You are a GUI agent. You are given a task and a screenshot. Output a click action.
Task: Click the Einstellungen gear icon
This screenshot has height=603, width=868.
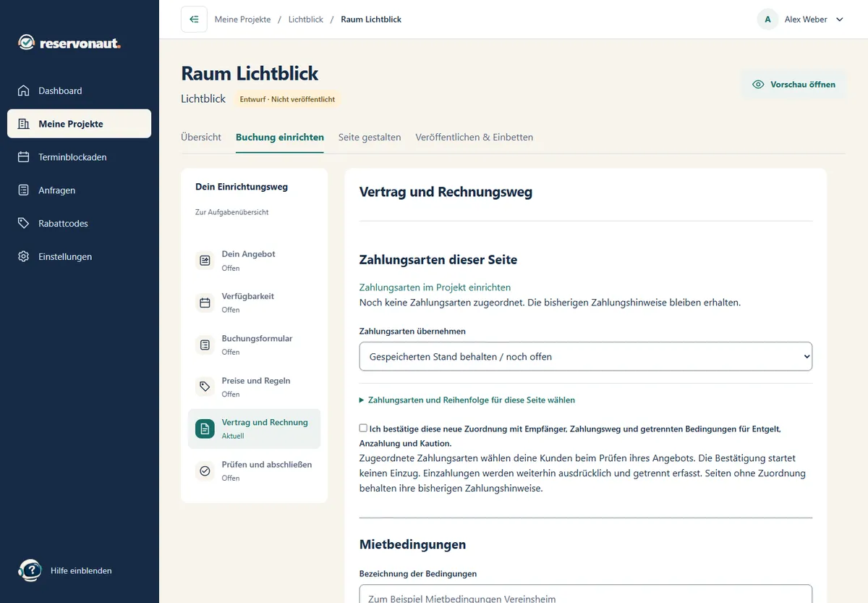[24, 257]
